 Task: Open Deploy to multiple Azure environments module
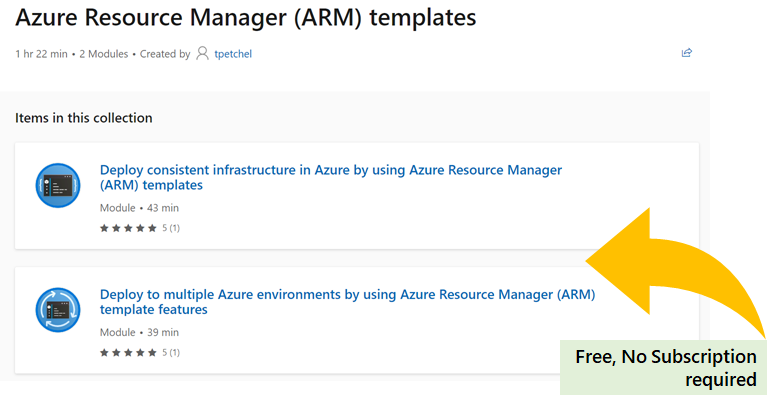click(348, 302)
